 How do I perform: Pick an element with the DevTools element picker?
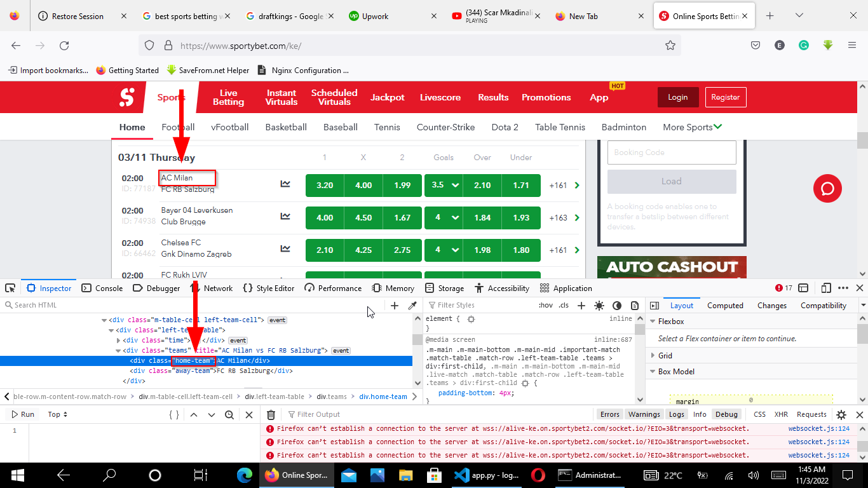(x=10, y=288)
